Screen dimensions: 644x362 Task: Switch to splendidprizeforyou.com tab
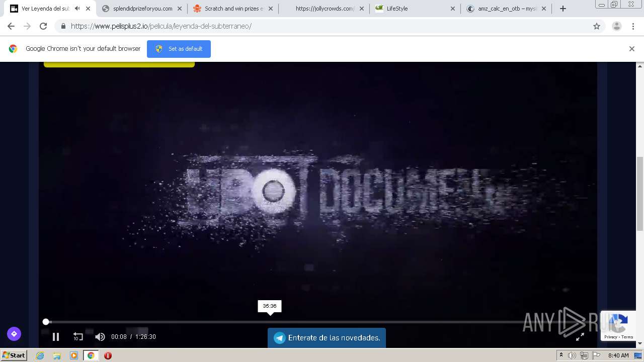point(142,9)
